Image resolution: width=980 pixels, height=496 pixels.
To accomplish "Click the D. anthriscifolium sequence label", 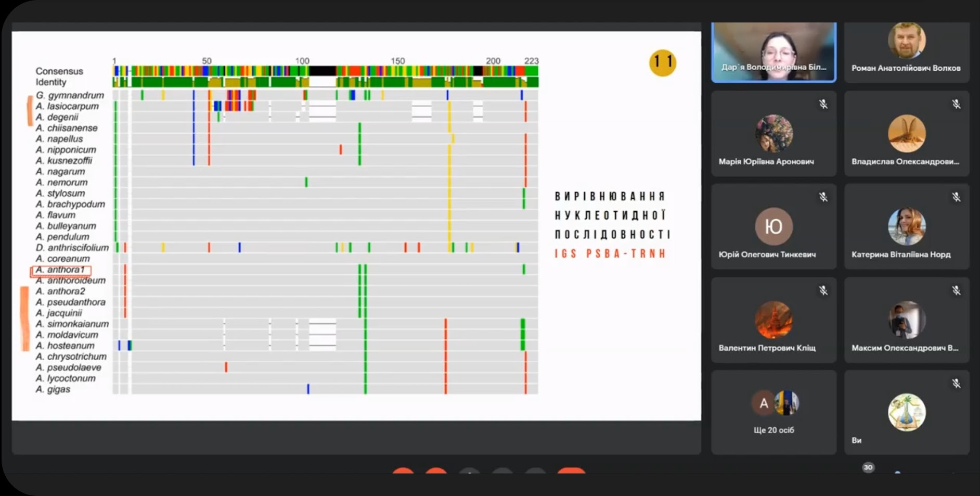I will coord(72,248).
